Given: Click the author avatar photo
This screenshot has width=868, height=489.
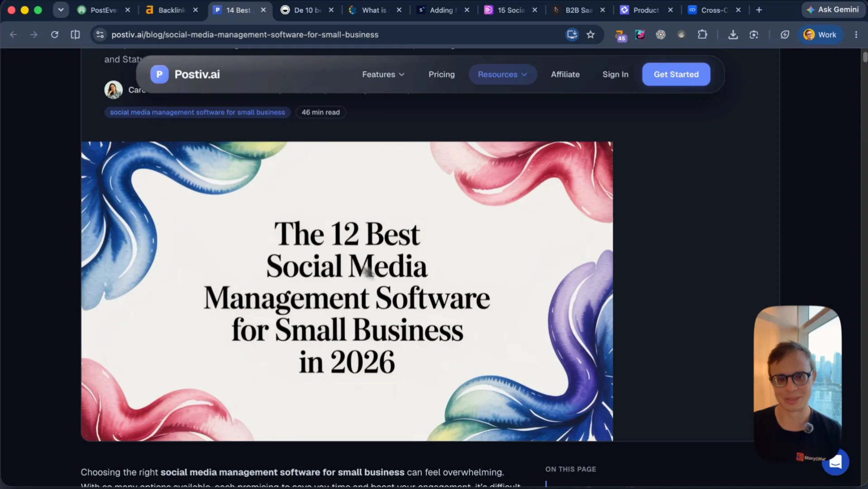Looking at the screenshot, I should pyautogui.click(x=113, y=90).
